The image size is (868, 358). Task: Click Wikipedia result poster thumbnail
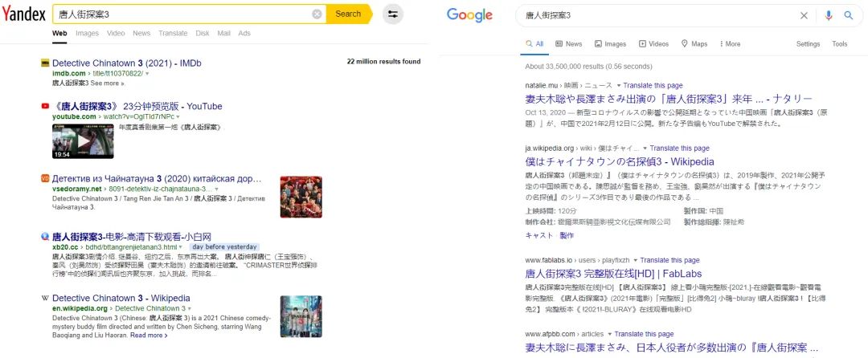(301, 316)
